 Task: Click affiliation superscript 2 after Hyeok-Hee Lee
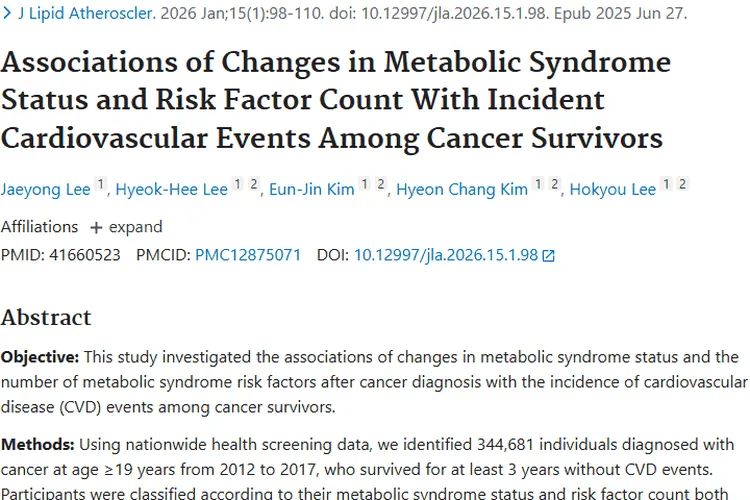click(254, 185)
